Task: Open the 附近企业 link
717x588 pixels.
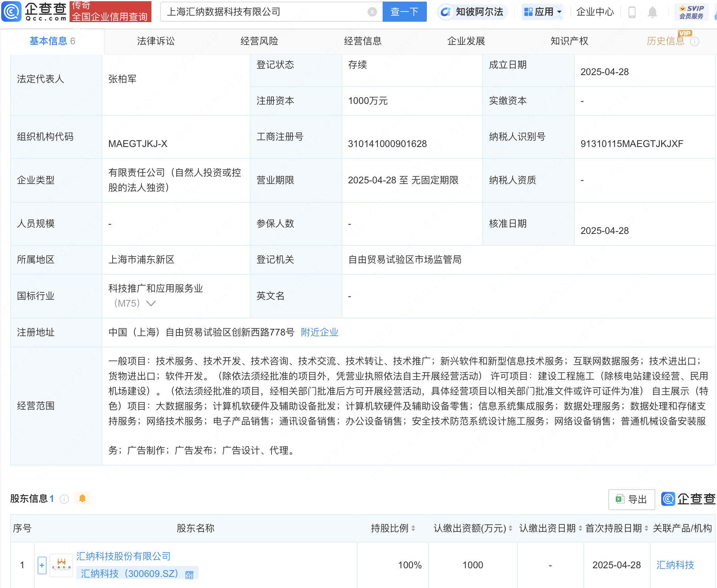Action: (x=319, y=332)
